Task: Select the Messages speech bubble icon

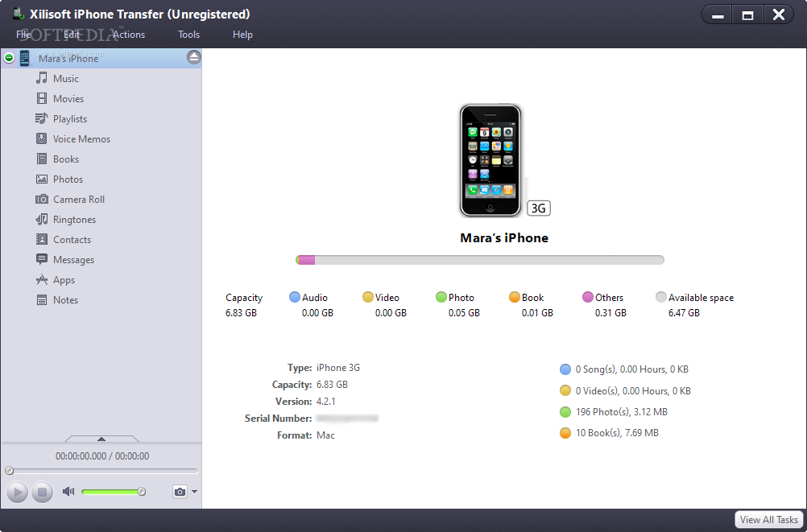Action: pos(42,259)
